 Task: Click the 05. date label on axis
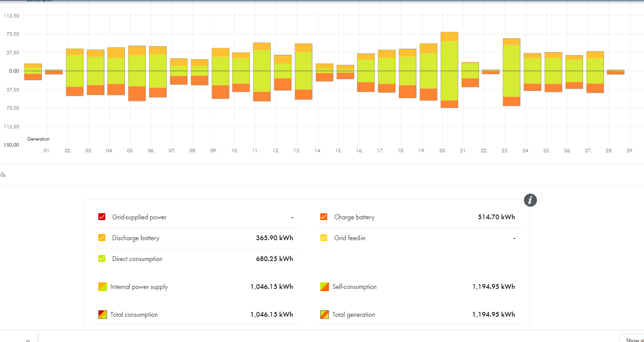coord(130,151)
